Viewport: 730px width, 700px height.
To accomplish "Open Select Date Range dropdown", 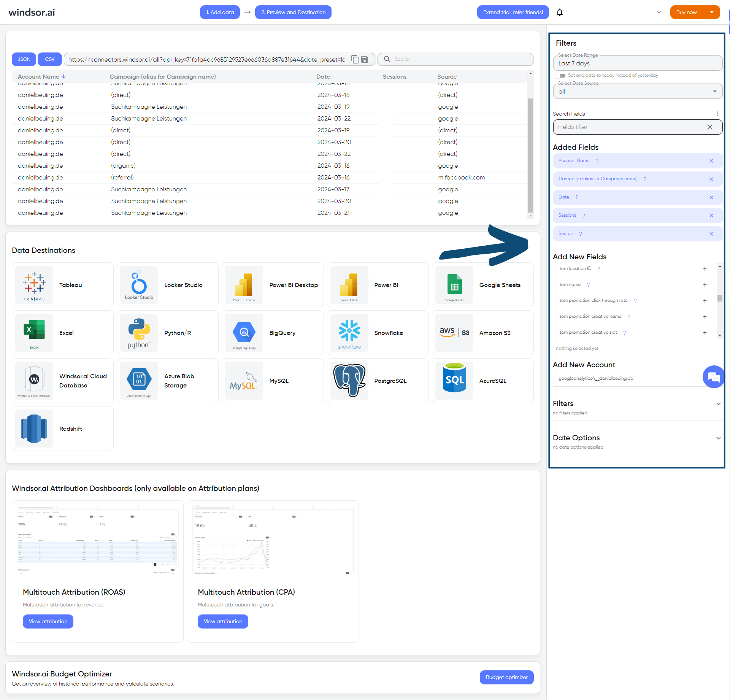I will (x=638, y=63).
